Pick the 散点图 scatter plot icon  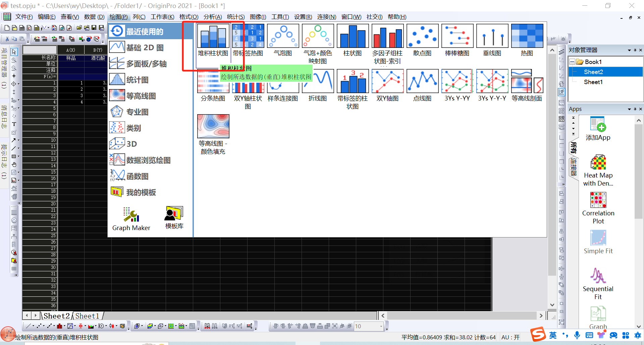(422, 36)
